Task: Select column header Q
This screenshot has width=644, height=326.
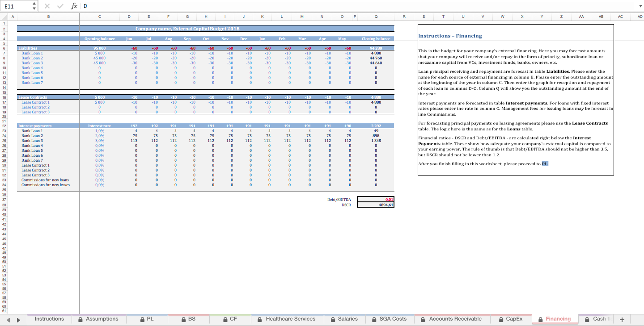Action: 376,17
